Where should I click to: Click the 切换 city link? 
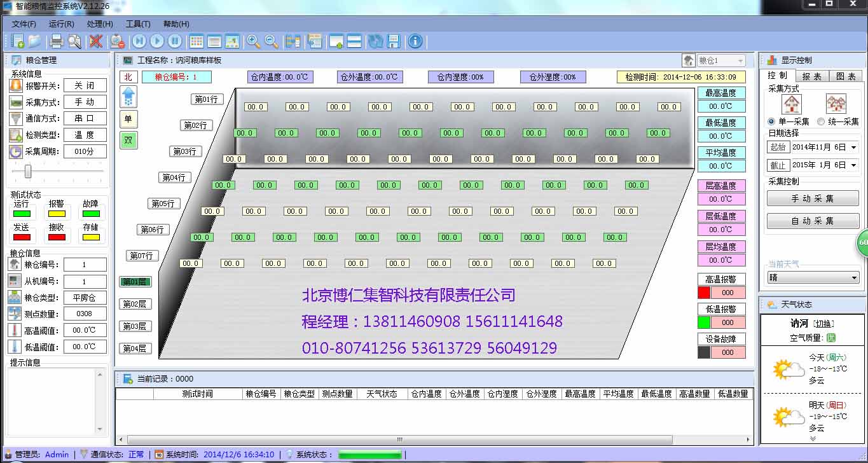point(825,324)
